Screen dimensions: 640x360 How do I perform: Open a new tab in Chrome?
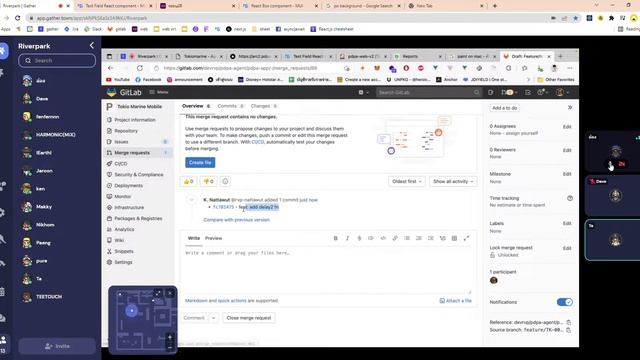tap(495, 6)
